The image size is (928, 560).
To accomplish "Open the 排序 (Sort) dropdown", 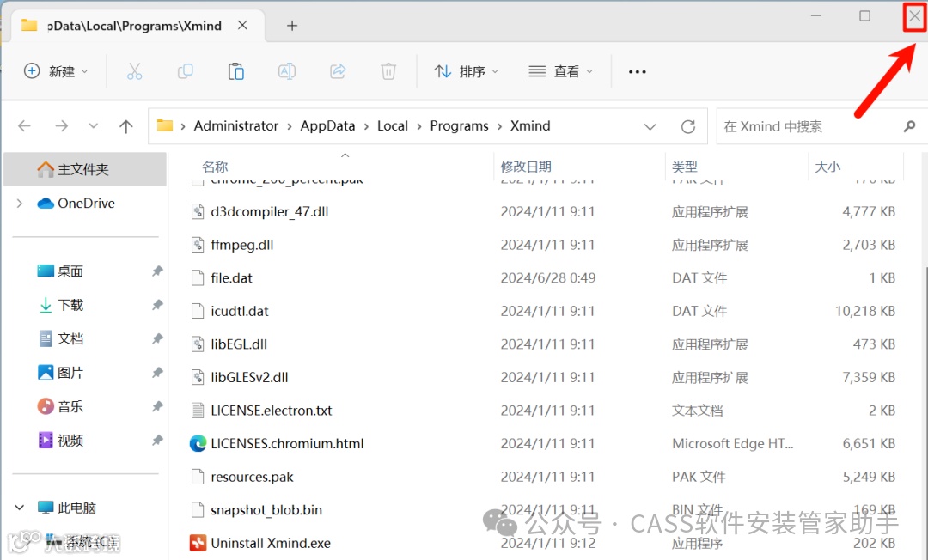I will pyautogui.click(x=466, y=71).
